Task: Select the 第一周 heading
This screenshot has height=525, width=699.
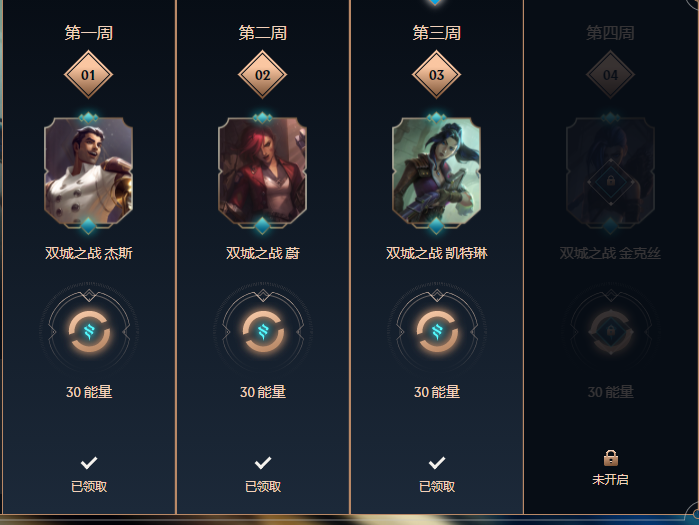Action: pos(89,33)
